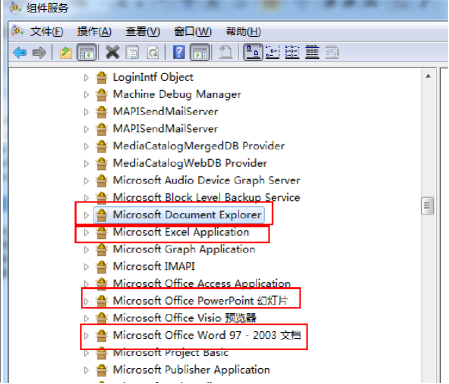Expand the MediaCatalogMergedDB Provider node
Screen dimensions: 449x384
tap(86, 146)
